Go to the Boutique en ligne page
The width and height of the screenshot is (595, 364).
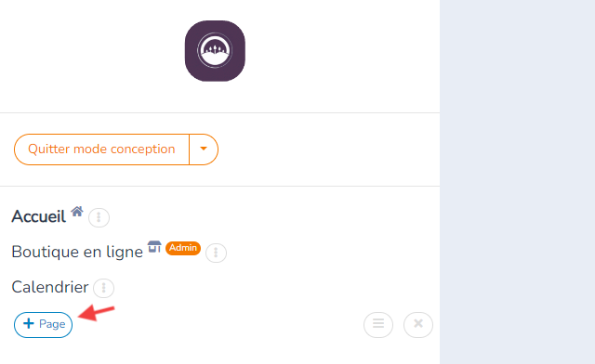click(77, 252)
